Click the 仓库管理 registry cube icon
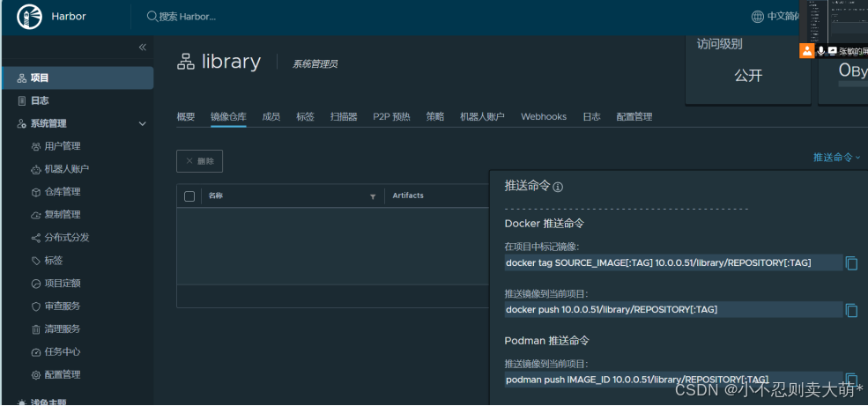868x406 pixels. point(36,192)
